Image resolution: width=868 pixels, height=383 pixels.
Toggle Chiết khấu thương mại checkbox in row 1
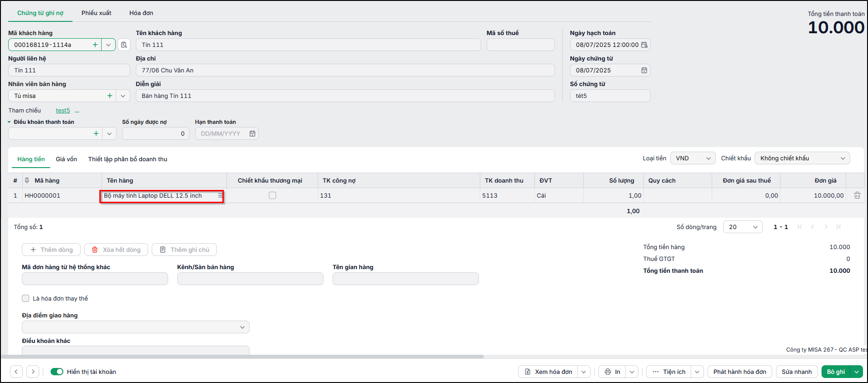272,195
